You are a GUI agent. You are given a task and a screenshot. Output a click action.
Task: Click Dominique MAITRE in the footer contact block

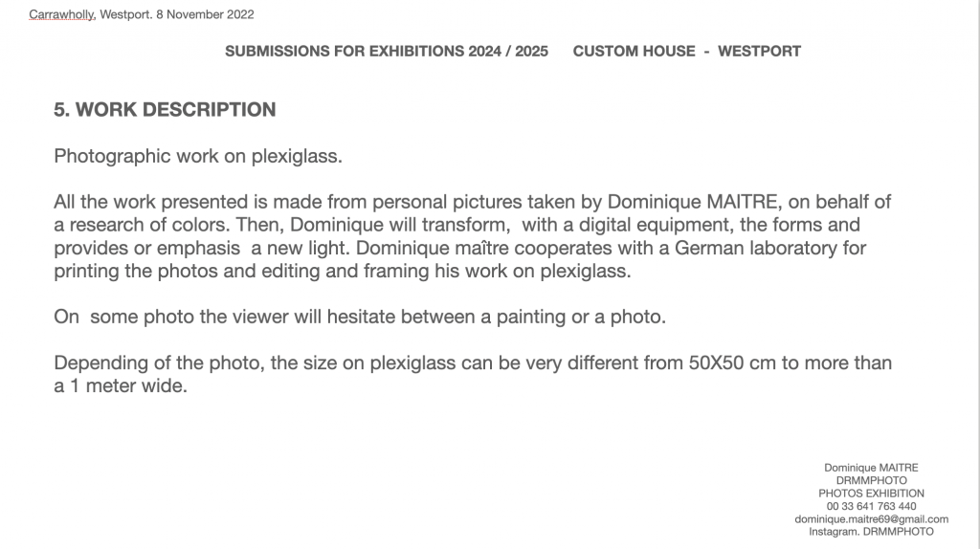tap(871, 468)
